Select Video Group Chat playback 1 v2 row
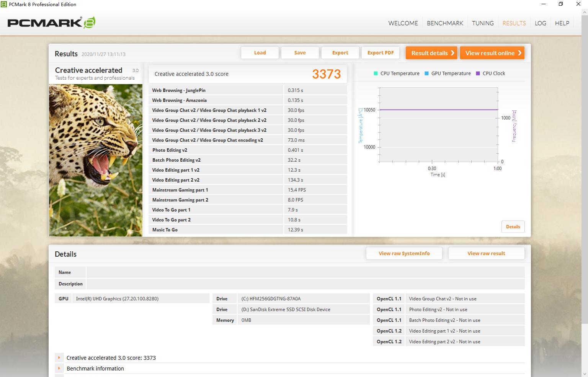 [x=248, y=110]
